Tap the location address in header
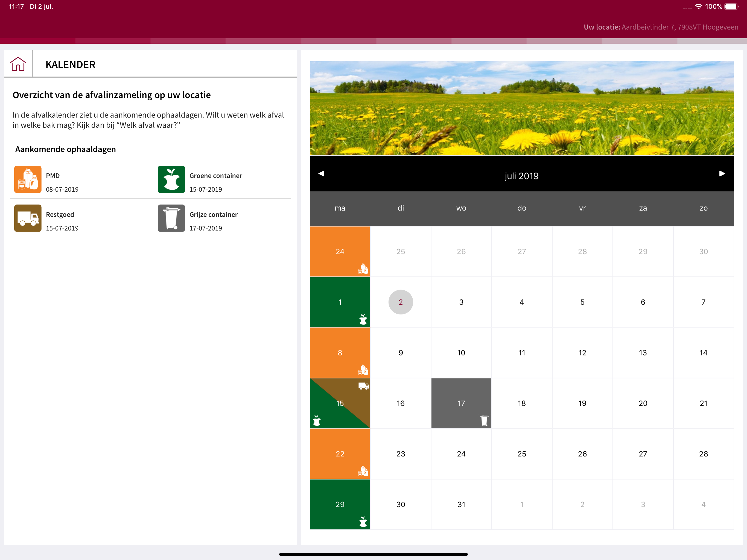The height and width of the screenshot is (560, 747). (679, 27)
